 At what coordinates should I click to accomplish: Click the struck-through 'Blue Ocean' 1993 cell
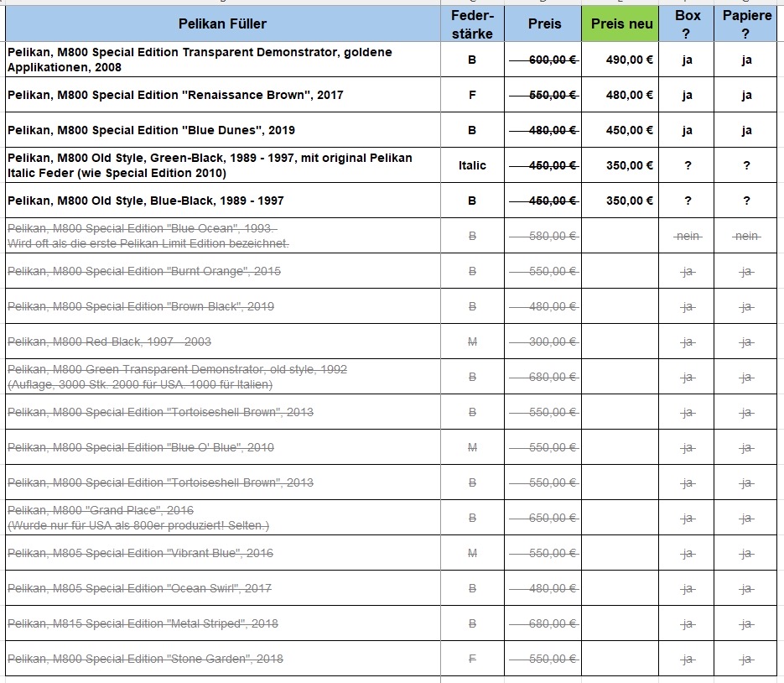[x=223, y=236]
